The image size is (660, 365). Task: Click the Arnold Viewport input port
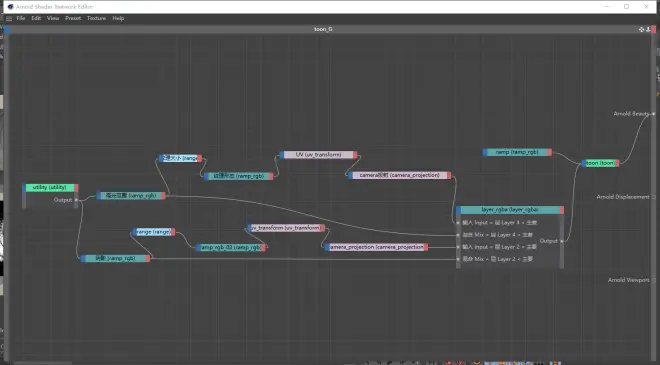pos(653,280)
